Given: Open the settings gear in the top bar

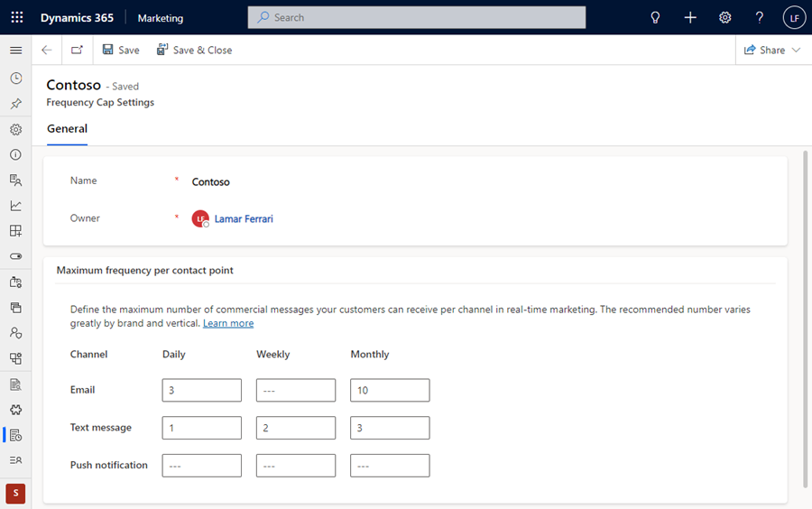Looking at the screenshot, I should coord(724,18).
